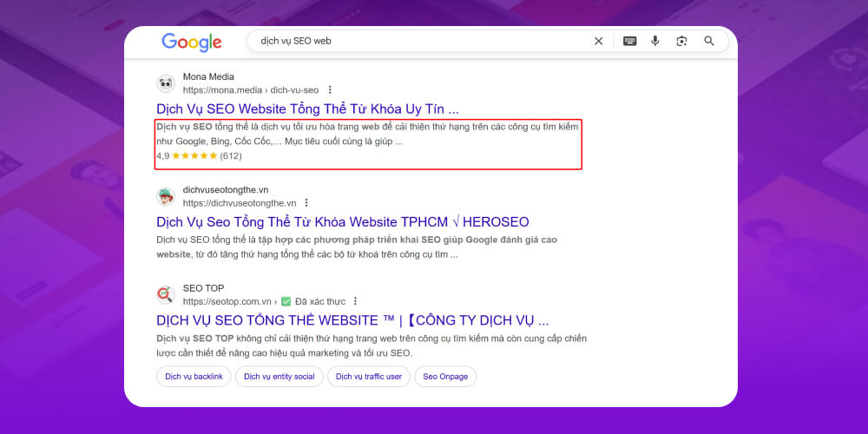Open Dịch Vụ SEO Website Tổng Thể result
This screenshot has width=868, height=434.
pyautogui.click(x=308, y=108)
